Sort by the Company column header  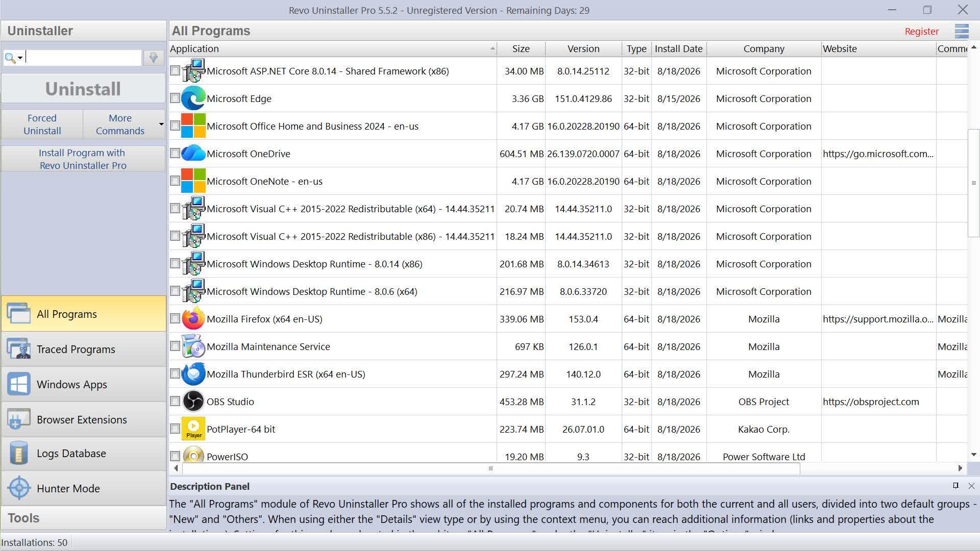[x=764, y=48]
